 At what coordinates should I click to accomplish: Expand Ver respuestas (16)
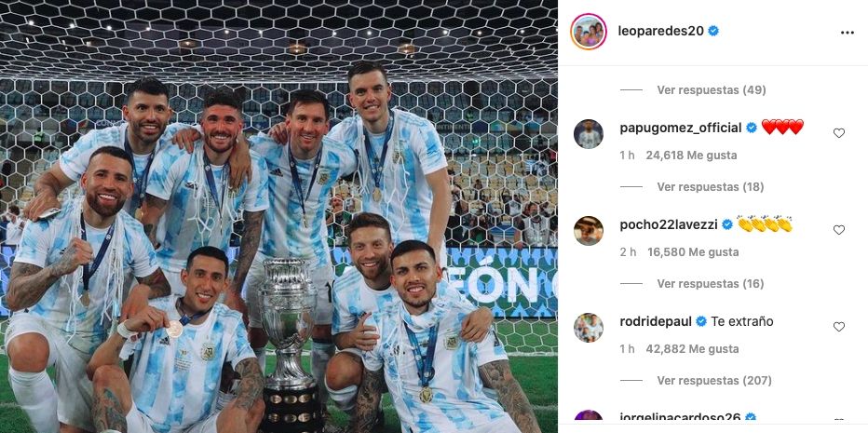[x=711, y=283]
